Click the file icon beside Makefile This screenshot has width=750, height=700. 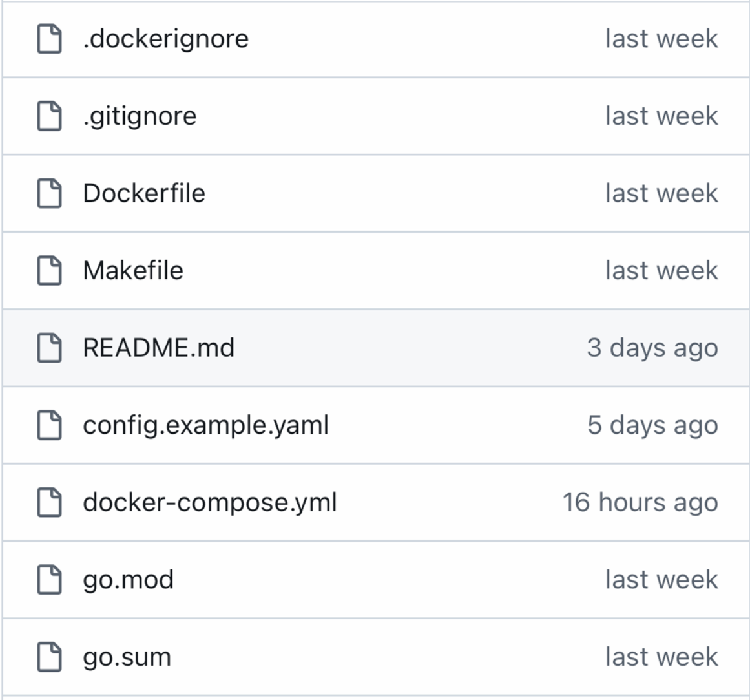coord(49,270)
